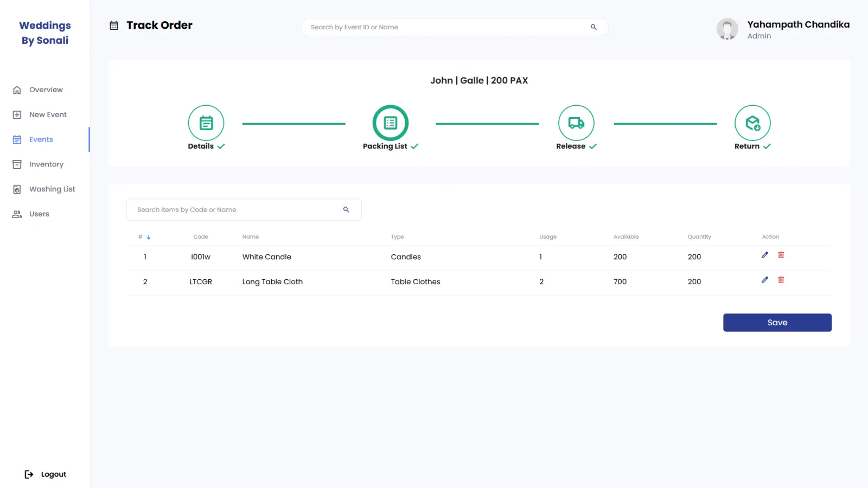Click the Details step circle icon
The height and width of the screenshot is (488, 868).
(206, 123)
